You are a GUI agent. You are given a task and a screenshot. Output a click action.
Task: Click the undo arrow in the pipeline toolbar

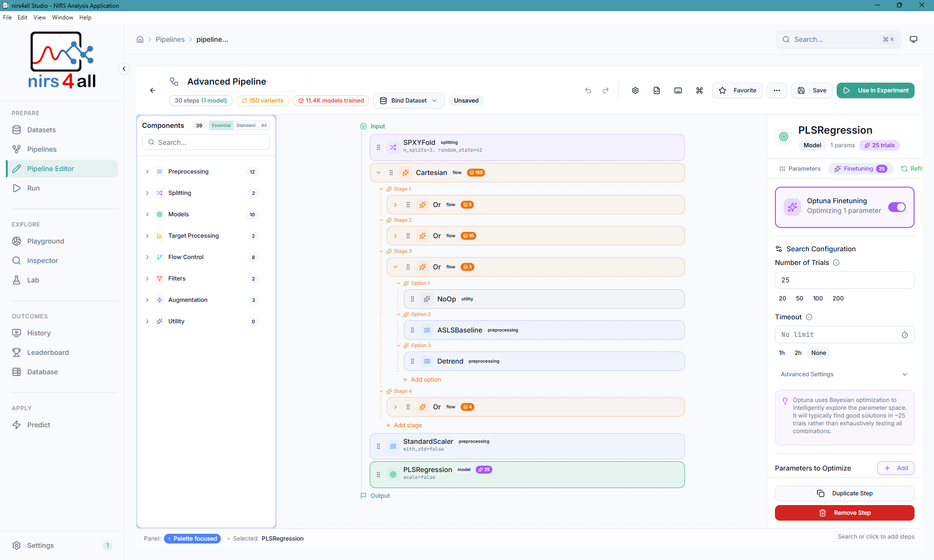pos(588,90)
